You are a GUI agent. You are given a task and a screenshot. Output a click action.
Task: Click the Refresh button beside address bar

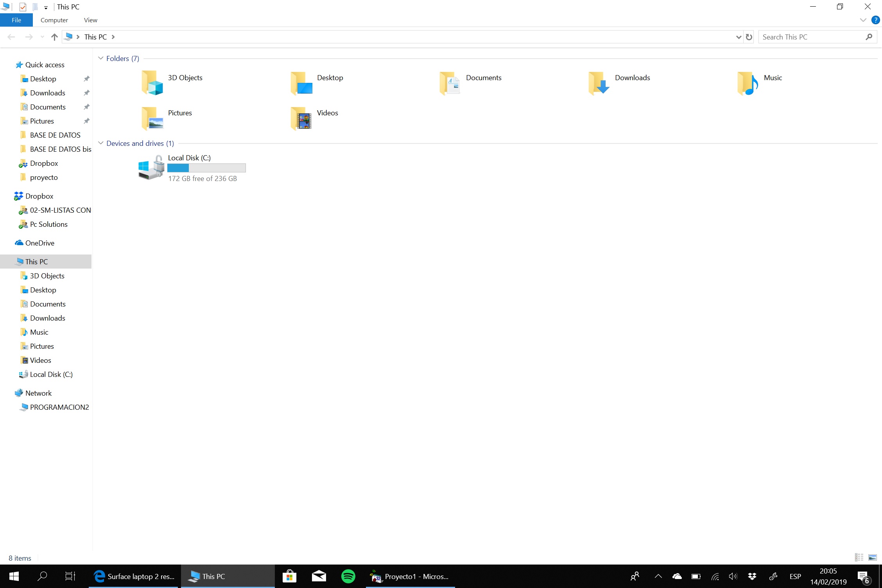(x=749, y=37)
